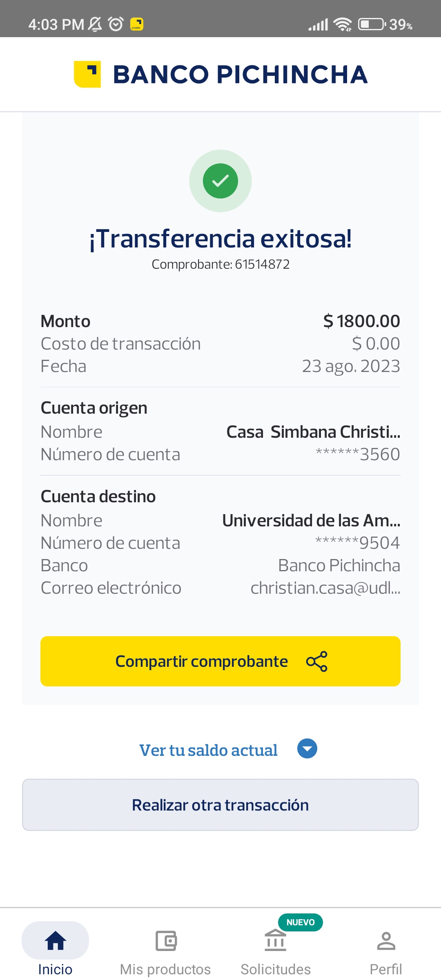This screenshot has height=980, width=441.
Task: Tap the battery indicator in status bar
Action: (372, 24)
